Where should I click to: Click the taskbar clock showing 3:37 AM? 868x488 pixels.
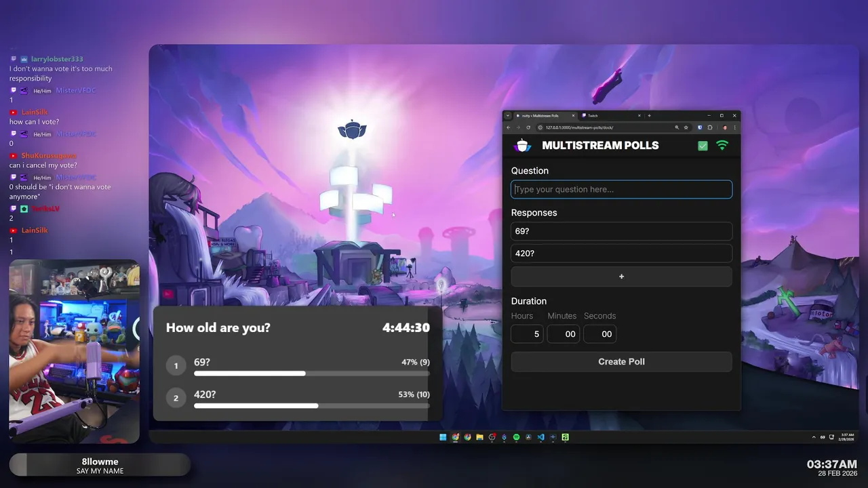click(848, 437)
